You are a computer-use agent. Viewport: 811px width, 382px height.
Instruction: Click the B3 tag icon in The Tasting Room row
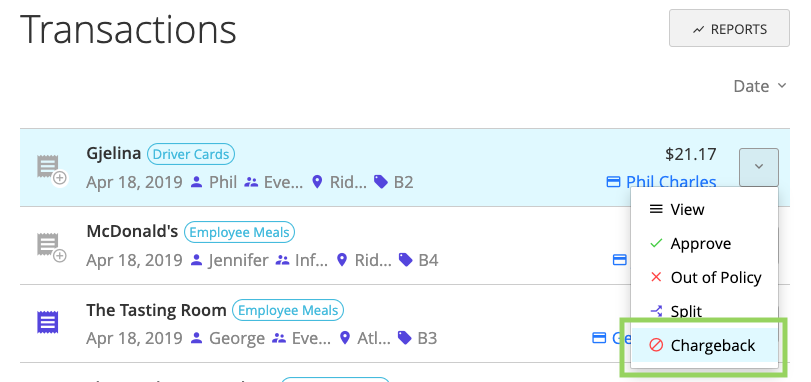point(404,338)
